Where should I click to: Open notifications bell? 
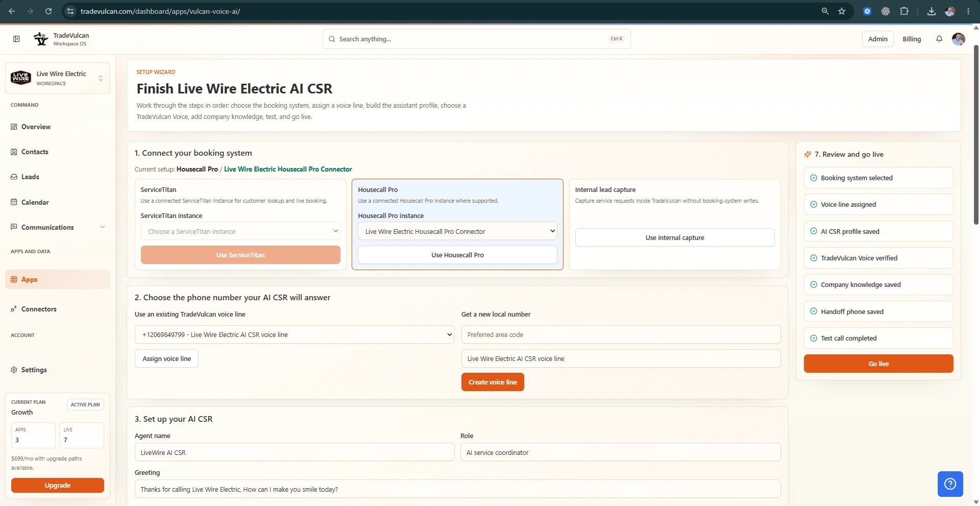pyautogui.click(x=939, y=39)
